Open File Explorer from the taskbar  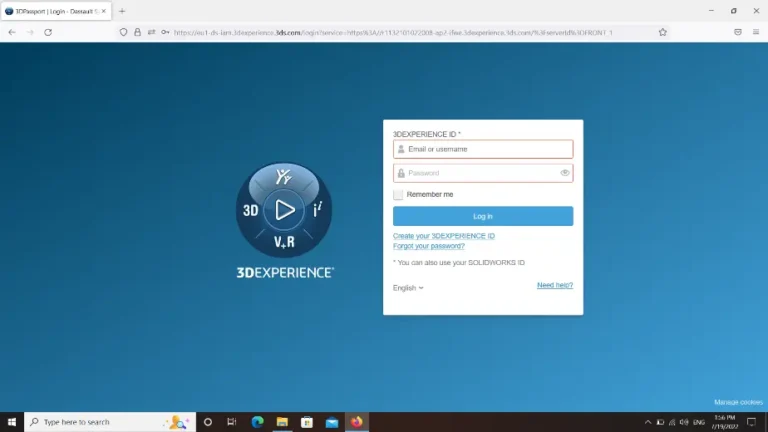[x=282, y=422]
